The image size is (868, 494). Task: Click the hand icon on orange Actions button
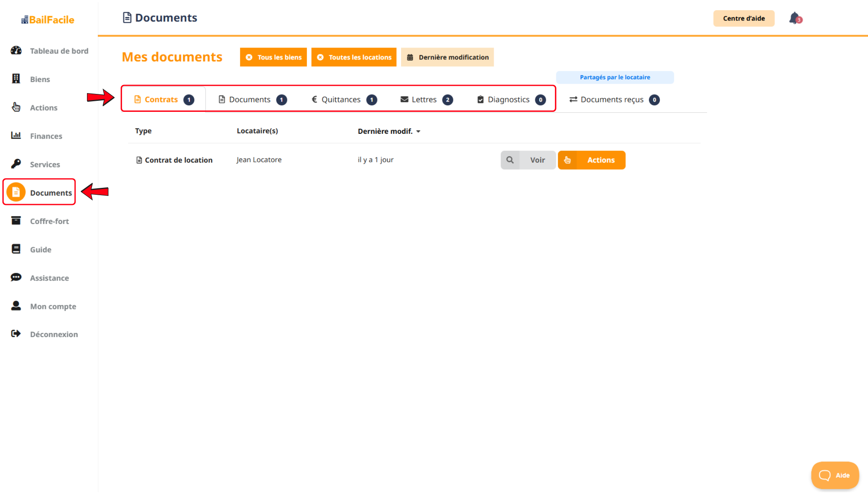567,160
